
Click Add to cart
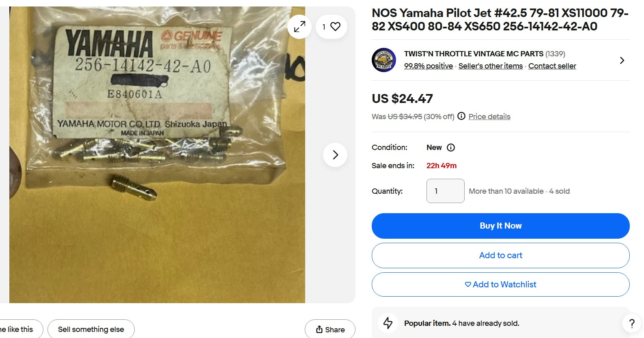[500, 255]
